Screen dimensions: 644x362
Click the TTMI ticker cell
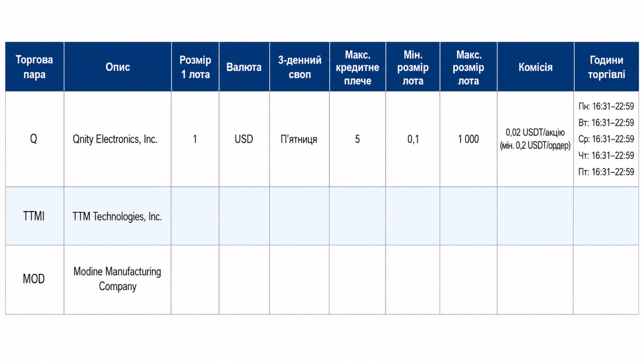coord(35,216)
